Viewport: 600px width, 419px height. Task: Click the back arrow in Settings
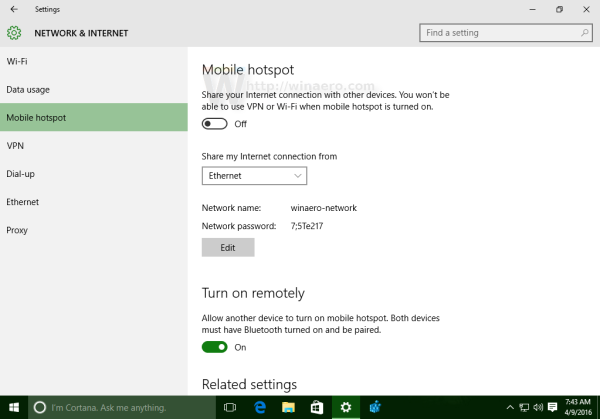tap(13, 9)
